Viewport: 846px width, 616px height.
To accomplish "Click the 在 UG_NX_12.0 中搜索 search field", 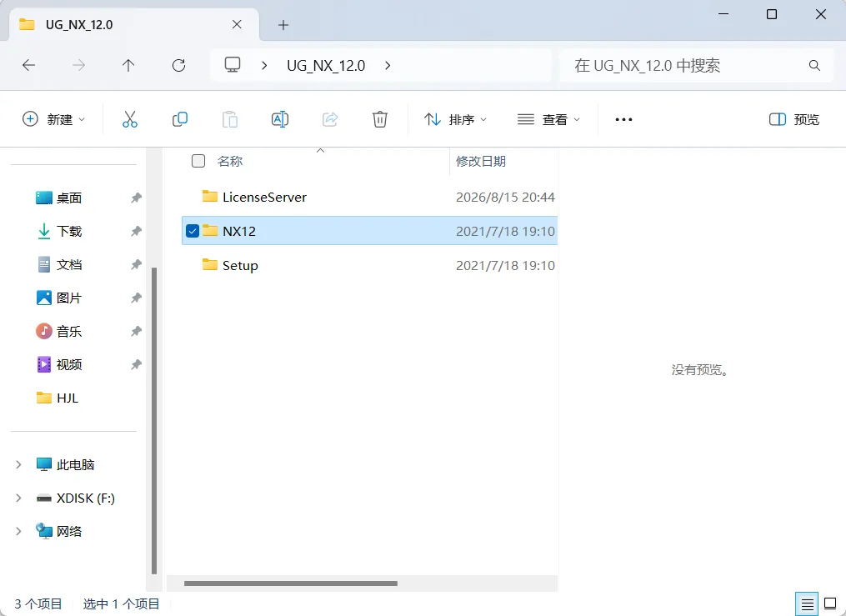I will coord(696,66).
